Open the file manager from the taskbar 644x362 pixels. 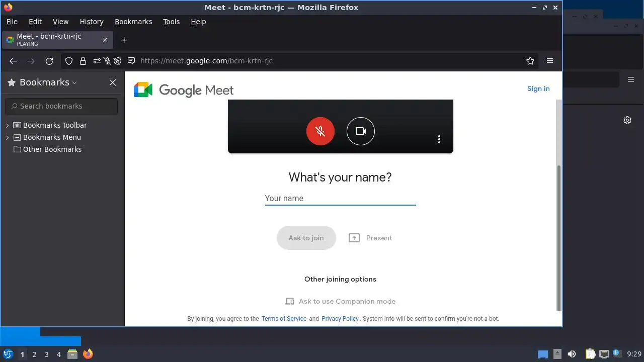pos(72,354)
